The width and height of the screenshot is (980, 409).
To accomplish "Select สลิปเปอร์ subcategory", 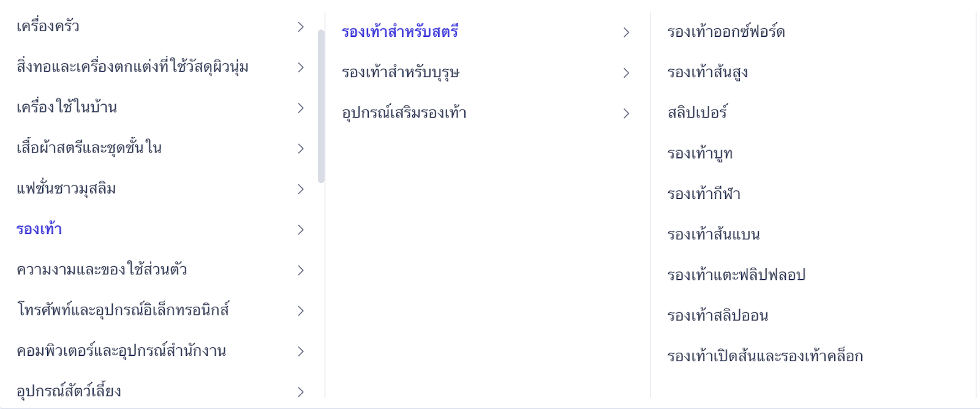I will click(x=698, y=113).
